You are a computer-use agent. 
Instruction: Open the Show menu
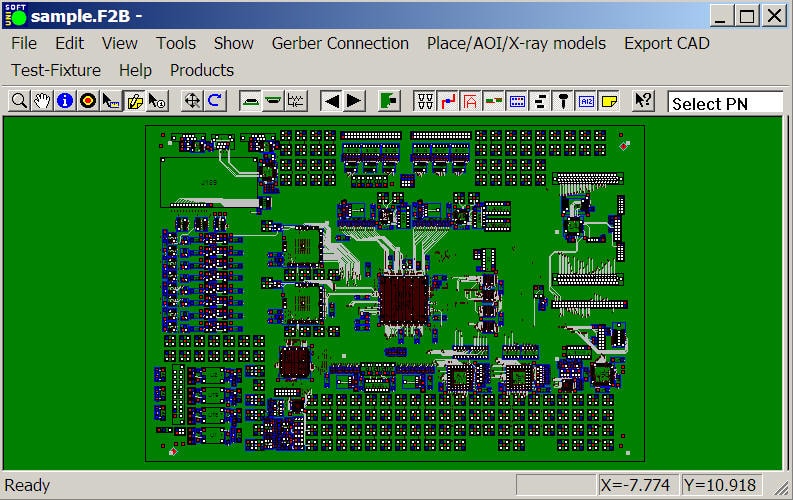click(x=234, y=43)
